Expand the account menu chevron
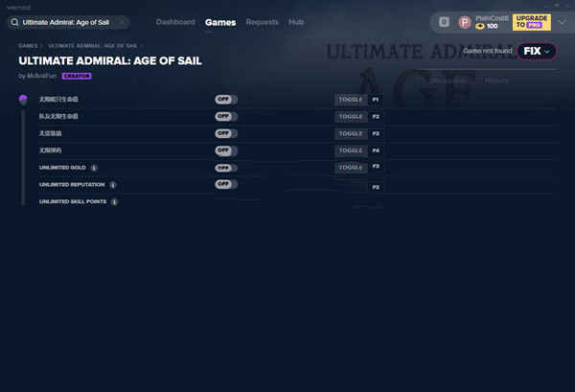575x392 pixels. pos(562,22)
